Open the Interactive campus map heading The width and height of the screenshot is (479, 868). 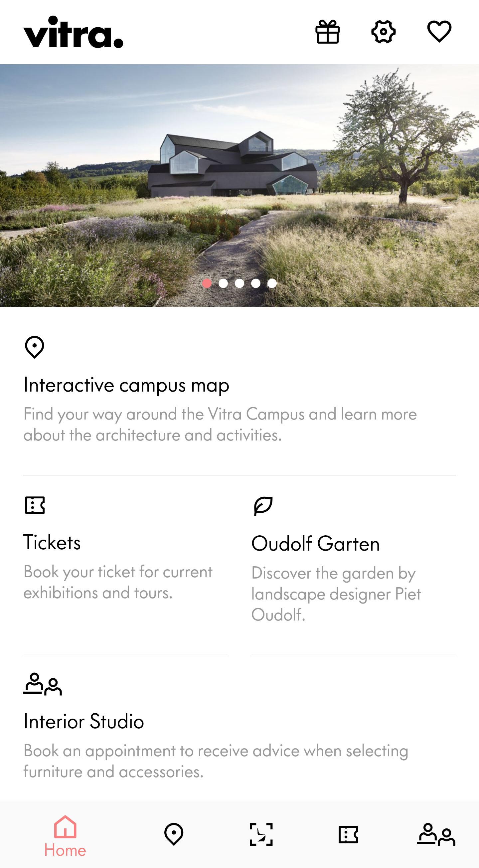point(126,385)
